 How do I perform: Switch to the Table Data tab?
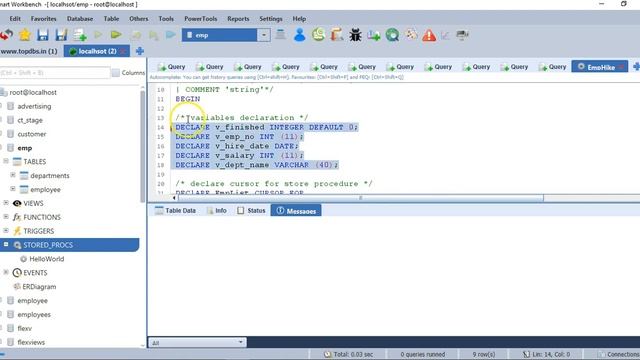(176, 211)
